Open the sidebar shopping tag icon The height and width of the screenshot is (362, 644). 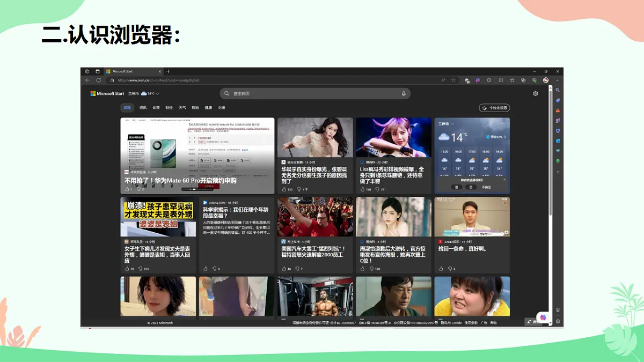coord(558,100)
